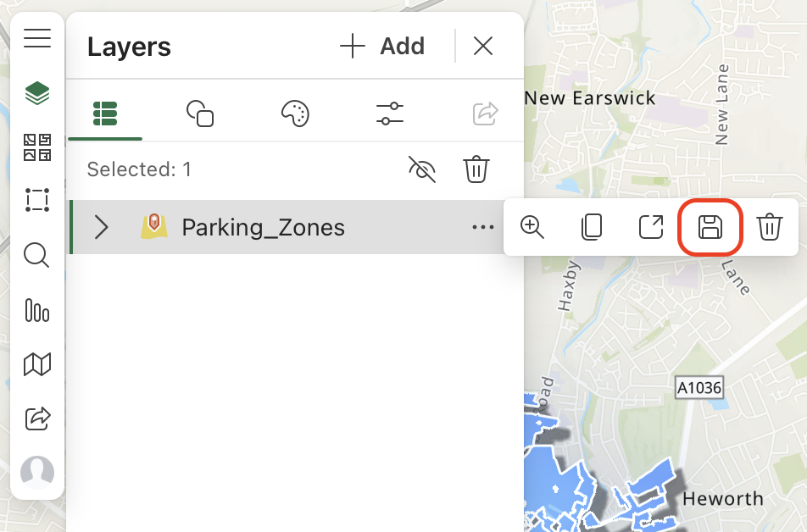807x532 pixels.
Task: Open the basemap gallery icon
Action: [x=37, y=147]
